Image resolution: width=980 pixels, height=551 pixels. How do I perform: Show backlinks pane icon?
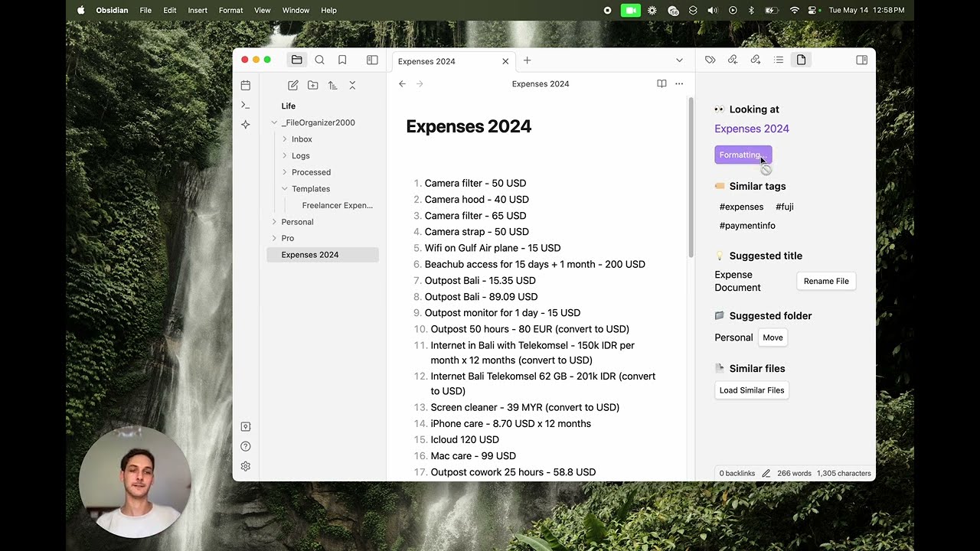click(733, 60)
